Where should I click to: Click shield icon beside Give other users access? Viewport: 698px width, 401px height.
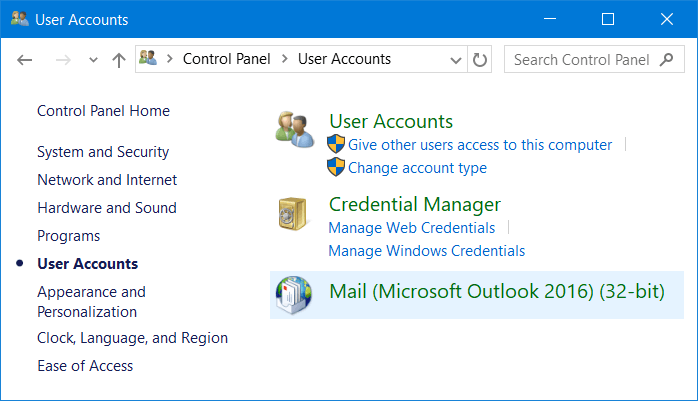click(336, 144)
